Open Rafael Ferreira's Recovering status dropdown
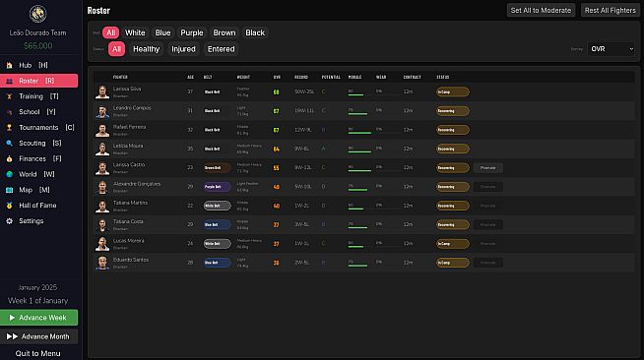The image size is (644, 360). (x=453, y=130)
